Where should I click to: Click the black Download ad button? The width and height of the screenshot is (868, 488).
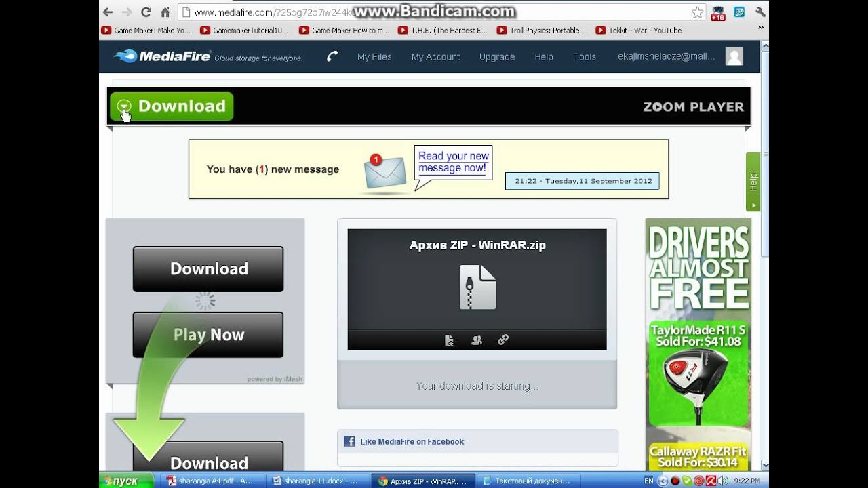208,269
